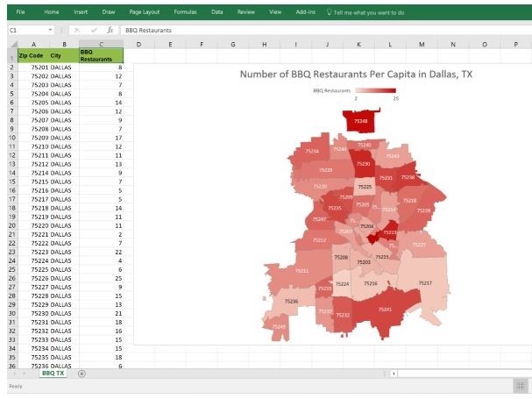Click the Zip Code header cell
This screenshot has height=399, width=532.
click(x=33, y=55)
